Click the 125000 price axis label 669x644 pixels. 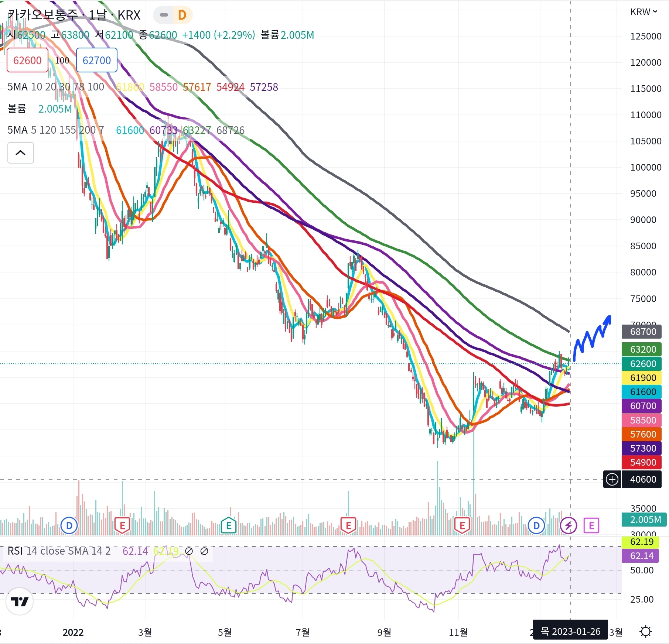[646, 36]
